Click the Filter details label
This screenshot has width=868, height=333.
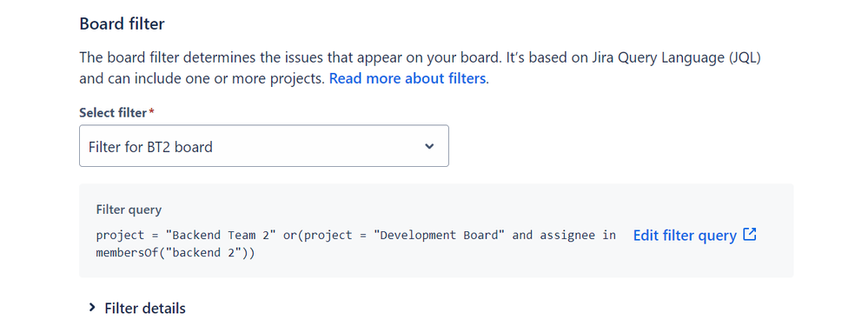pyautogui.click(x=145, y=308)
